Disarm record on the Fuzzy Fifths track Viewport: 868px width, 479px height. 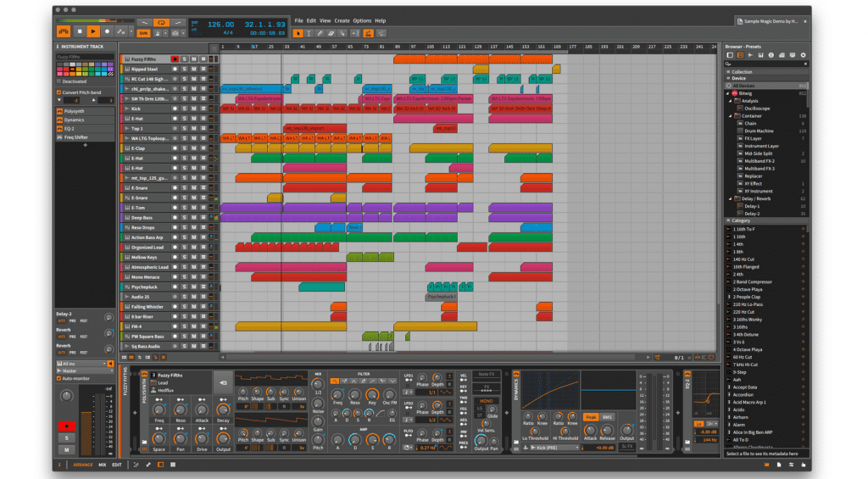pyautogui.click(x=175, y=58)
